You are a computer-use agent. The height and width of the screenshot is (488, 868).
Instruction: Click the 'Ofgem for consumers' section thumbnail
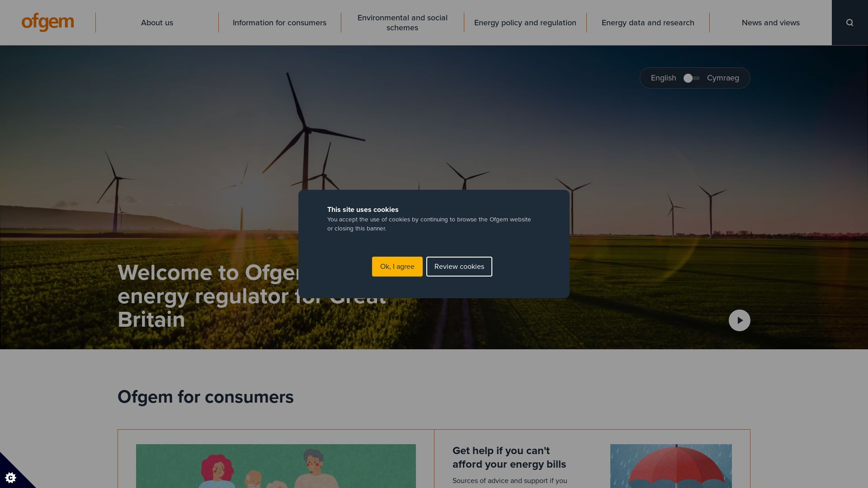pyautogui.click(x=276, y=466)
